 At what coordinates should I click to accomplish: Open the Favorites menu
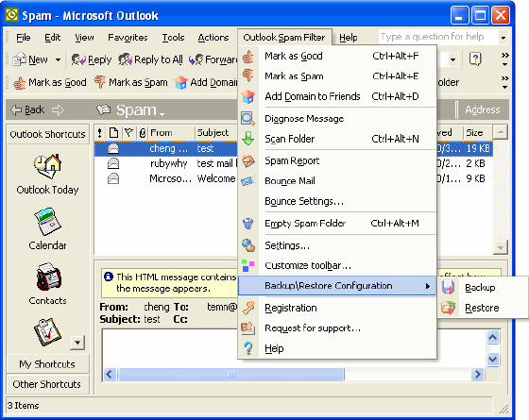128,38
